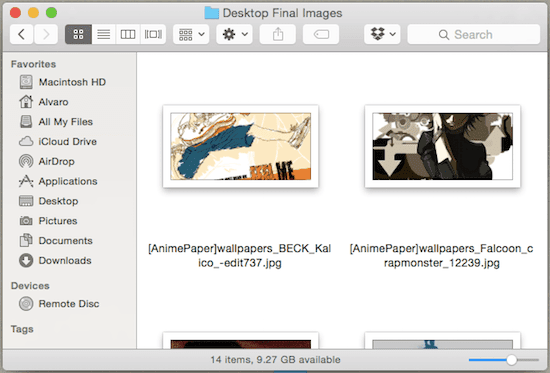550x373 pixels.
Task: Click the Share toolbar icon
Action: click(278, 34)
